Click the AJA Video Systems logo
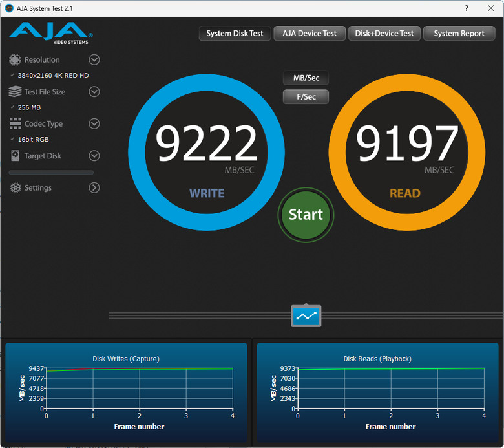 (x=51, y=33)
